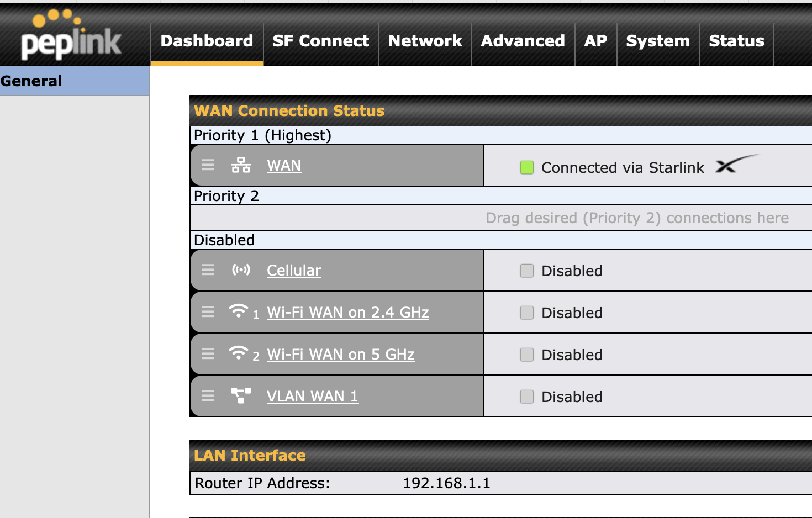Click the Wi-Fi WAN 2.4 GHz status box

(x=527, y=313)
